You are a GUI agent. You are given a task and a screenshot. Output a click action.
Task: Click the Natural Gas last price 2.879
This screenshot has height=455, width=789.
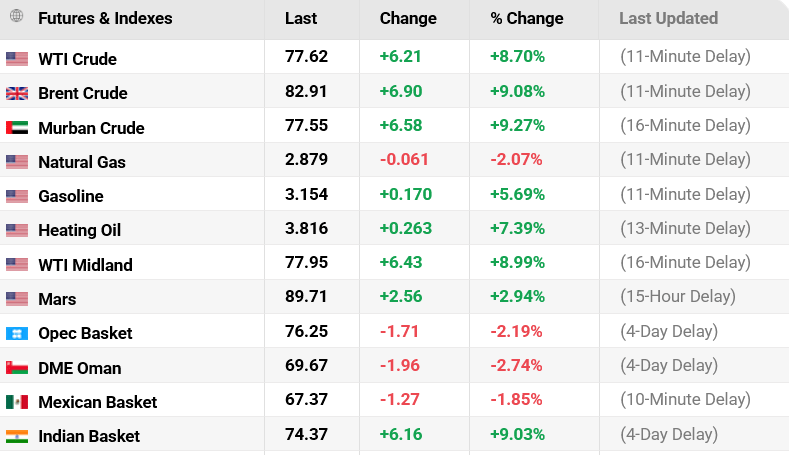(306, 160)
